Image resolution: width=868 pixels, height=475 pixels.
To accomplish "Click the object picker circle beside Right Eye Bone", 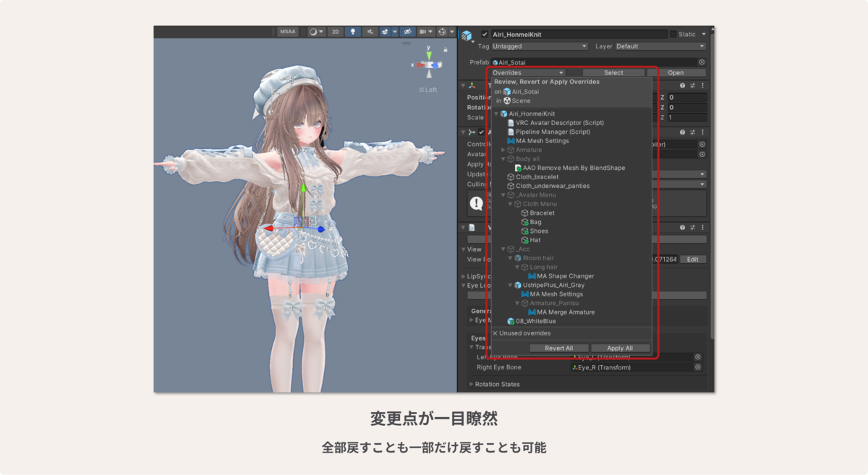I will pos(697,367).
